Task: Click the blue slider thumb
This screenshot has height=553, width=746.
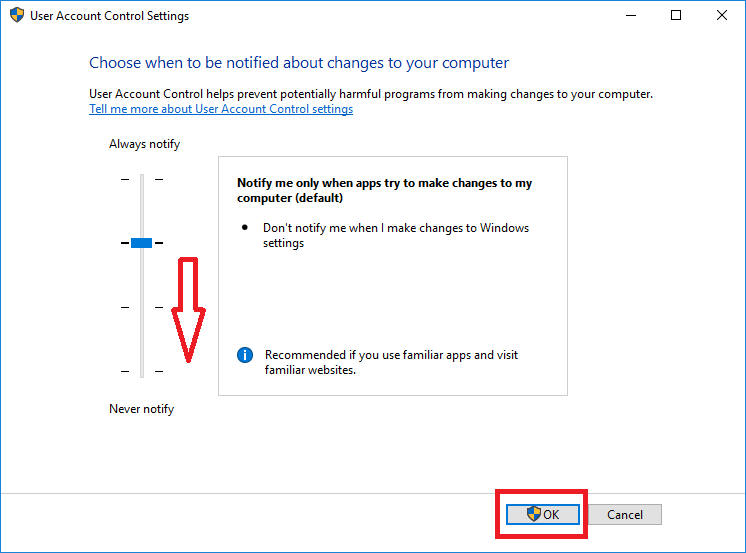Action: tap(141, 242)
